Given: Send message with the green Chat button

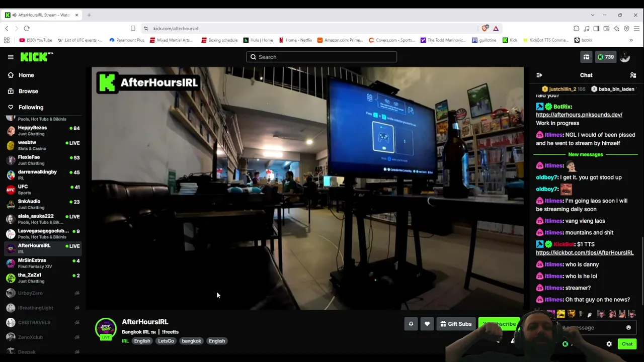Looking at the screenshot, I should point(627,344).
